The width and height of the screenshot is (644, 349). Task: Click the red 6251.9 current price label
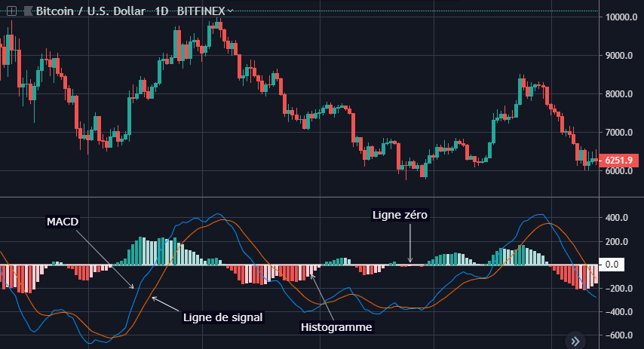click(x=619, y=160)
